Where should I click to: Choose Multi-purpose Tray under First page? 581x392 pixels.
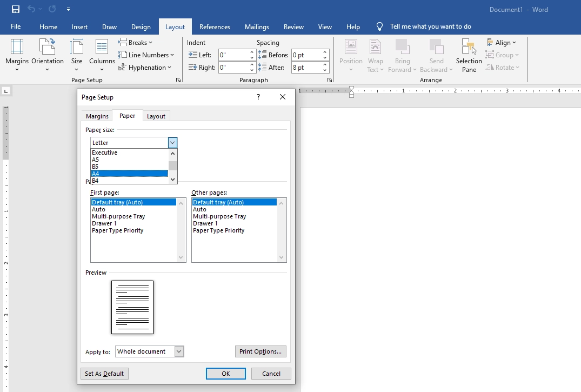[118, 216]
